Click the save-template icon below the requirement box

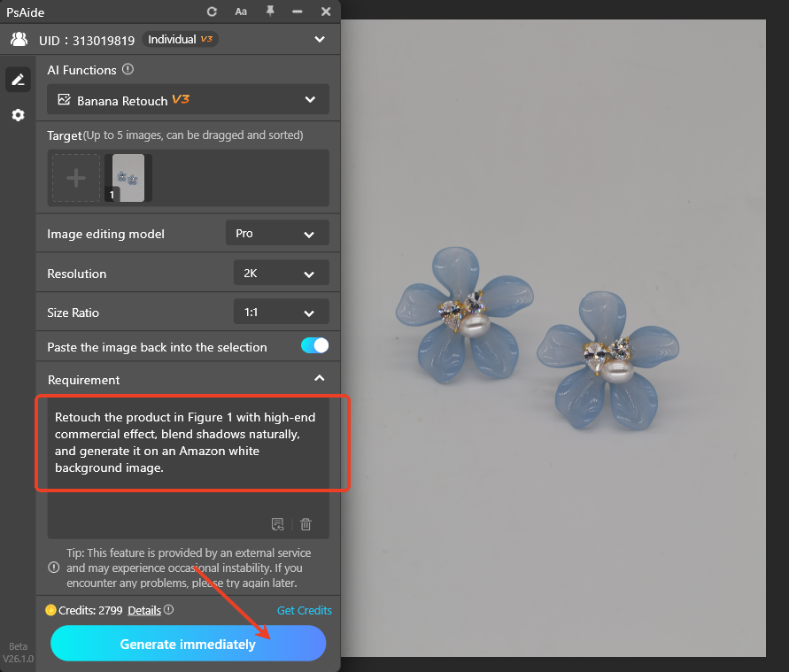pyautogui.click(x=277, y=524)
